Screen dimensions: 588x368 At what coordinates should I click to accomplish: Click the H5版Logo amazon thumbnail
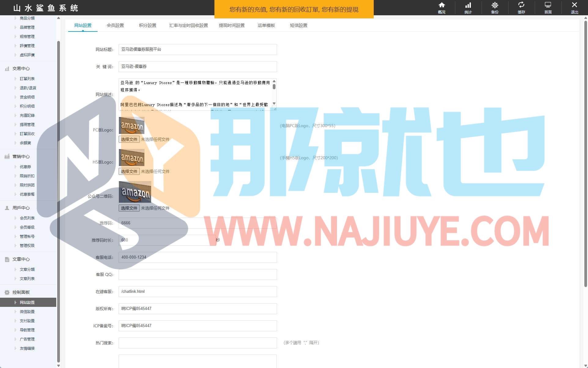pos(131,158)
